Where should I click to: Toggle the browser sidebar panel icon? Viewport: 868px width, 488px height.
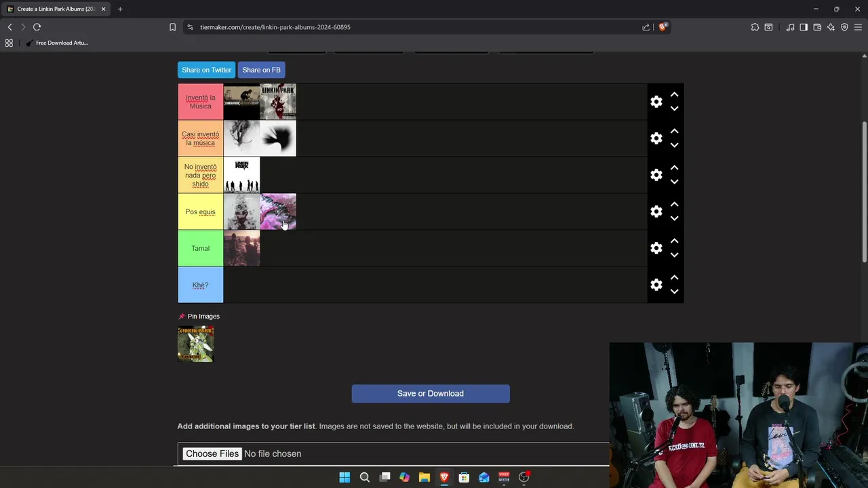click(x=804, y=27)
